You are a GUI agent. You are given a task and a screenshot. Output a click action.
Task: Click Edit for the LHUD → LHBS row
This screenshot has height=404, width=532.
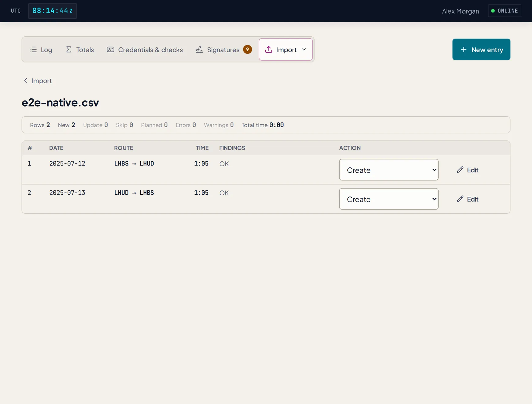pyautogui.click(x=467, y=199)
